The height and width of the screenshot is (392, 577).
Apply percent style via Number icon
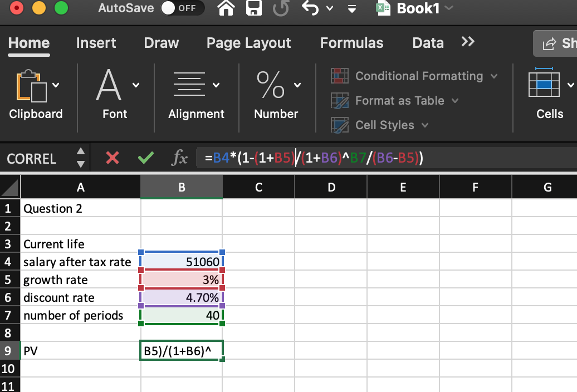(272, 84)
